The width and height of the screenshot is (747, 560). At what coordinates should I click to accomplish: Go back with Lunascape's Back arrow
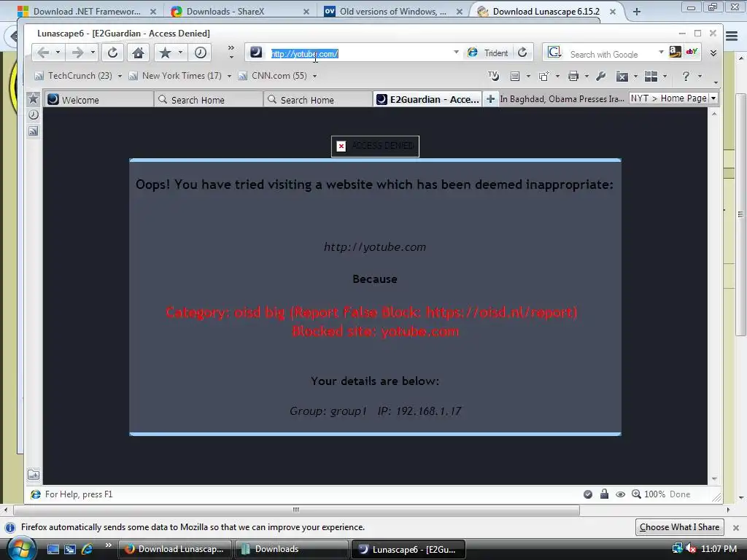pyautogui.click(x=43, y=52)
